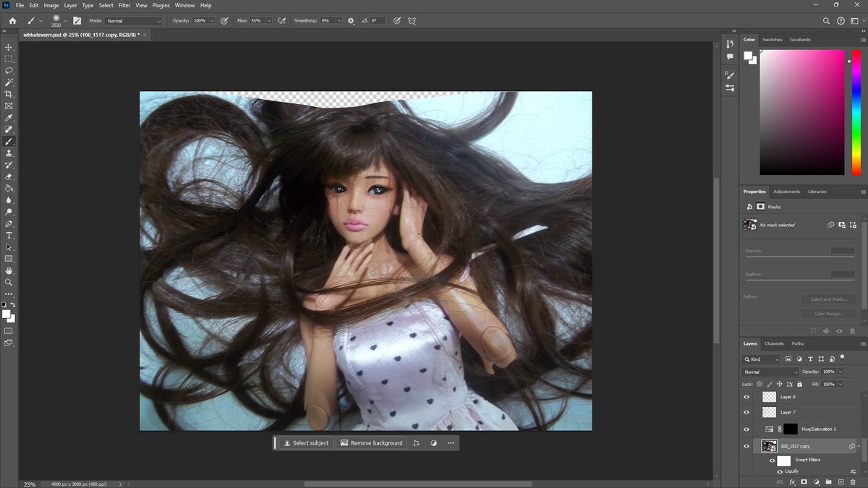Hide the Liquify smart filter
This screenshot has height=488, width=868.
point(780,471)
